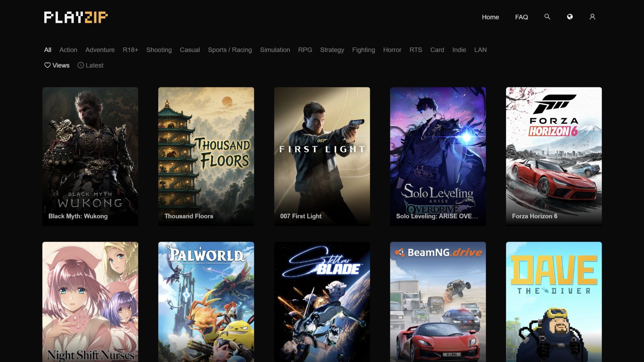Open the BeamNG.drive game card
Image resolution: width=644 pixels, height=362 pixels.
[x=438, y=302]
